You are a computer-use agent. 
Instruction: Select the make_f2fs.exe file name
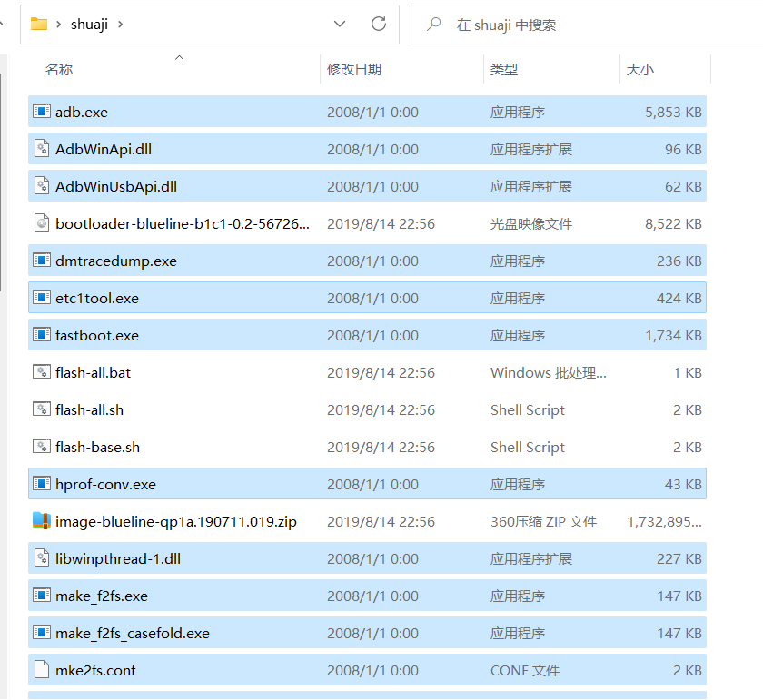[x=102, y=596]
